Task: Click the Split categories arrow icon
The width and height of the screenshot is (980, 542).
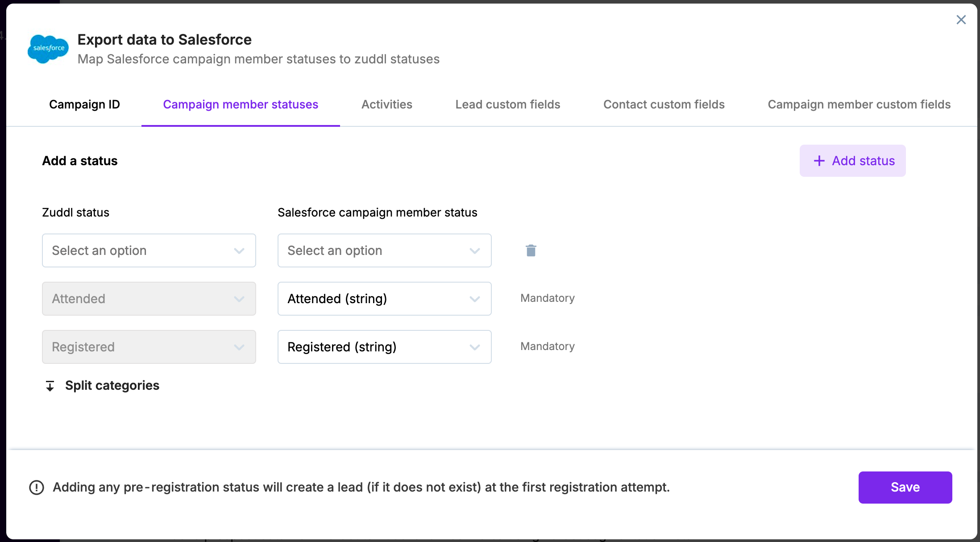Action: (50, 386)
